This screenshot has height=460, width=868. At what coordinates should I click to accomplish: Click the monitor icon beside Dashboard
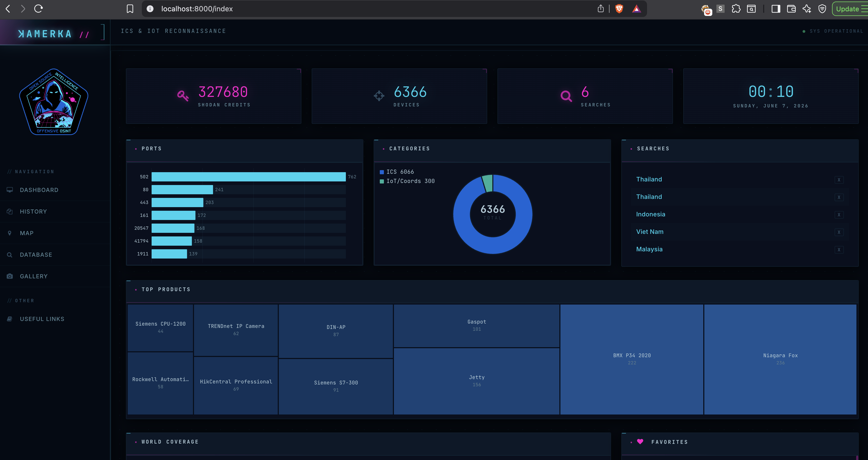coord(10,190)
